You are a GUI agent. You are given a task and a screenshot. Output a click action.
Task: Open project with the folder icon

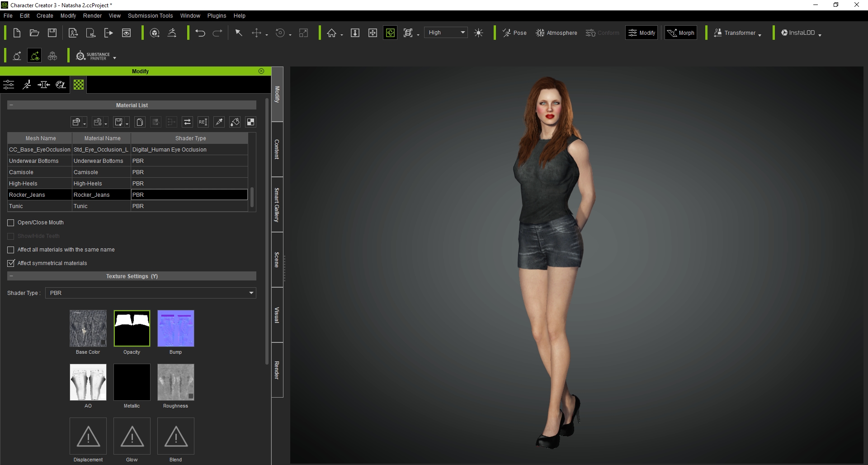click(34, 33)
